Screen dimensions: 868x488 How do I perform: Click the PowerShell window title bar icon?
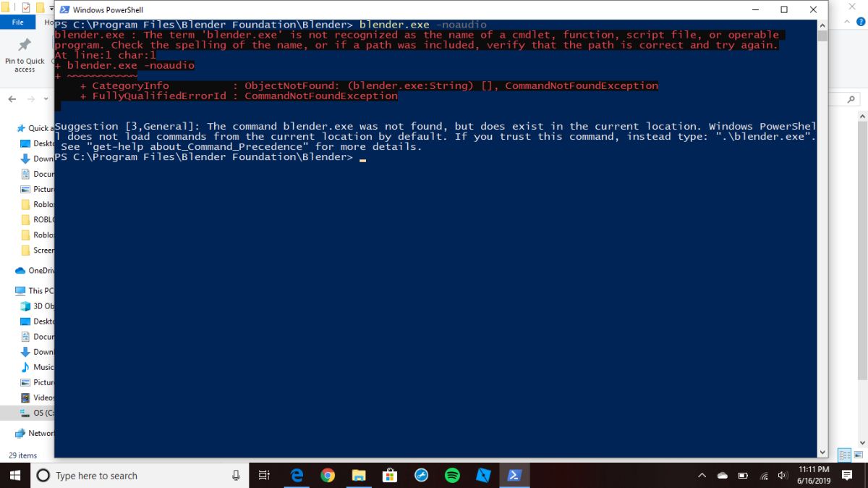[x=64, y=10]
